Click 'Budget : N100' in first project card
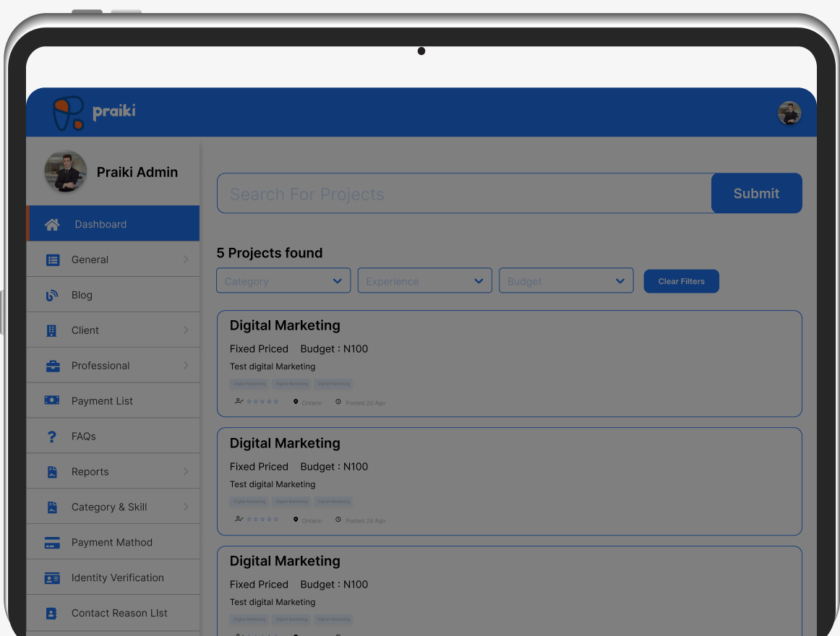 [x=334, y=349]
